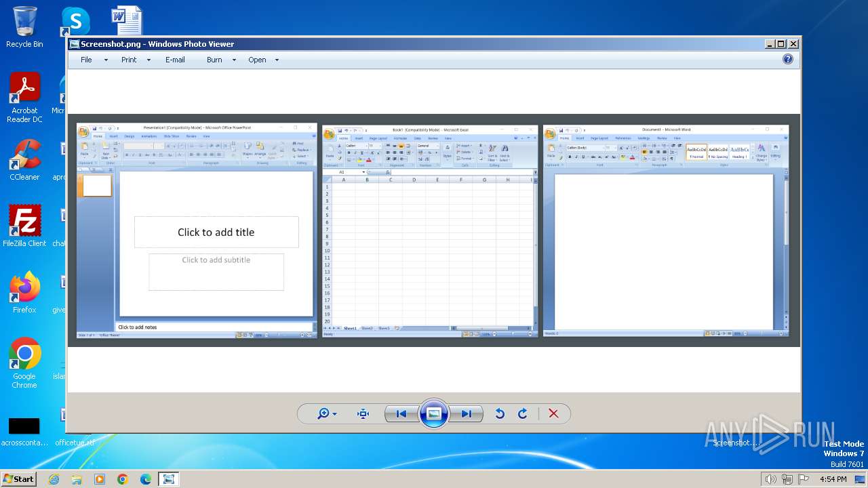This screenshot has width=868, height=488.
Task: Rotate the picture clockwise
Action: click(x=522, y=413)
